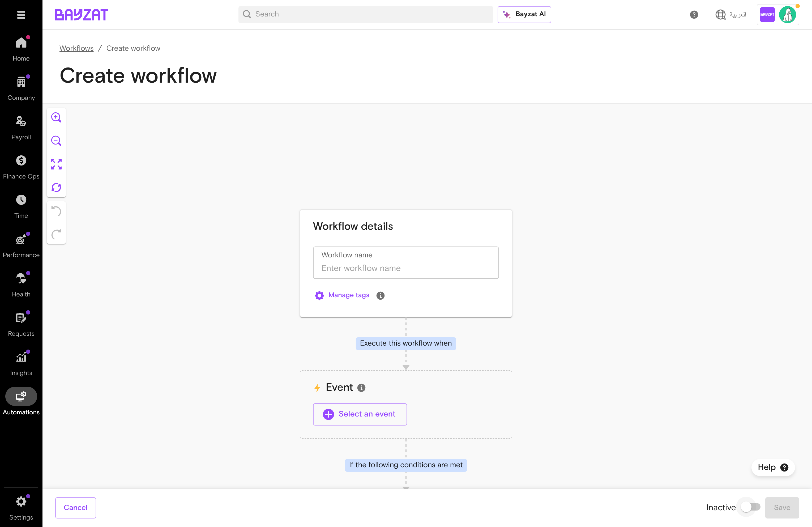Screen dimensions: 812x527
Task: Open the floating Help widget
Action: (773, 467)
